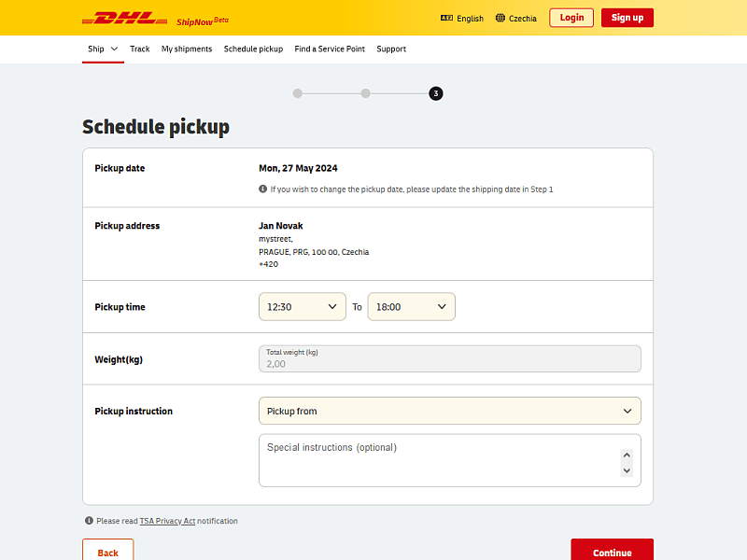Click the Continue button
Image resolution: width=747 pixels, height=560 pixels.
(x=612, y=552)
